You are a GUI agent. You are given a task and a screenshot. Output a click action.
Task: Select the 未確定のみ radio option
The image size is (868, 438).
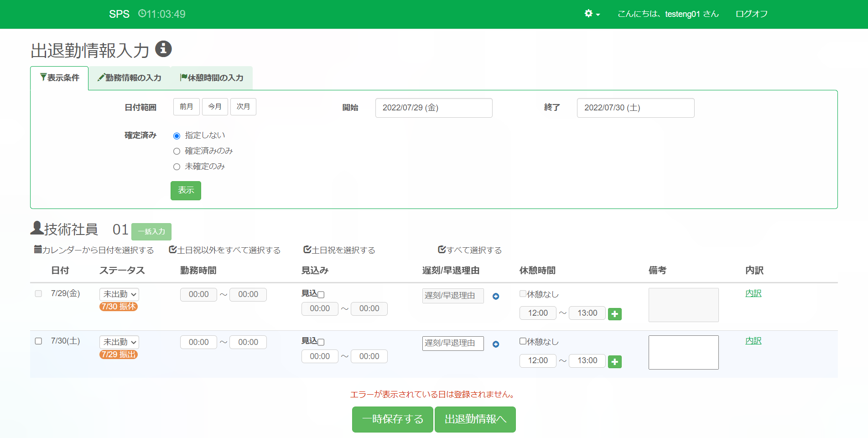pyautogui.click(x=177, y=167)
